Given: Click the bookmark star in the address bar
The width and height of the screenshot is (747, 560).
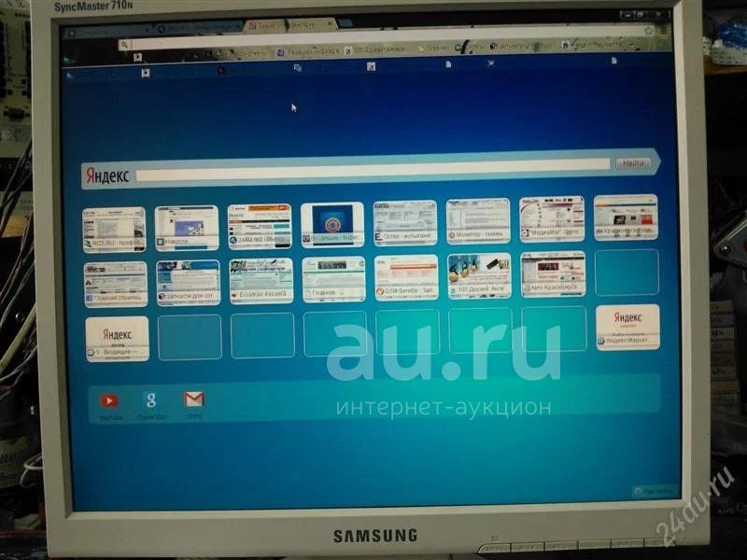Looking at the screenshot, I should coord(648,31).
